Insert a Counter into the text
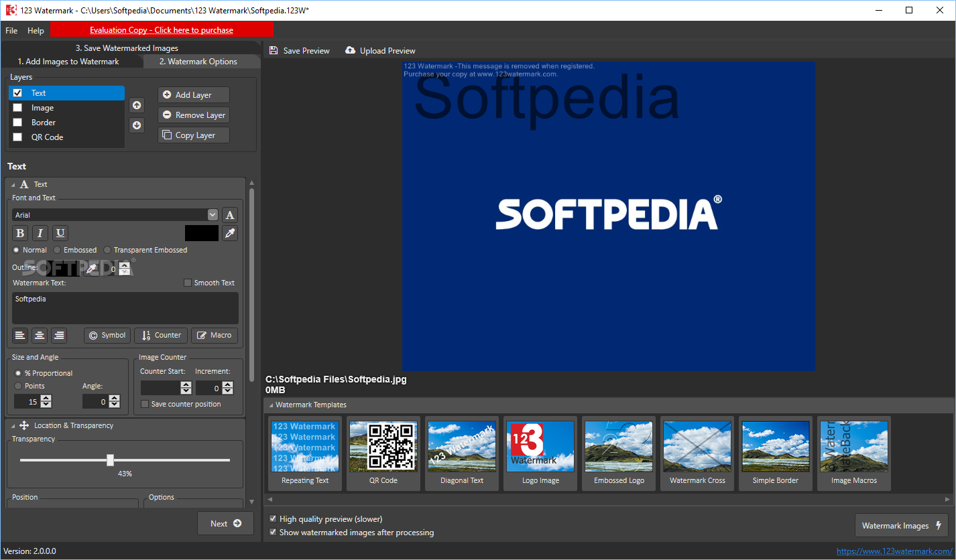The width and height of the screenshot is (956, 560). click(161, 336)
